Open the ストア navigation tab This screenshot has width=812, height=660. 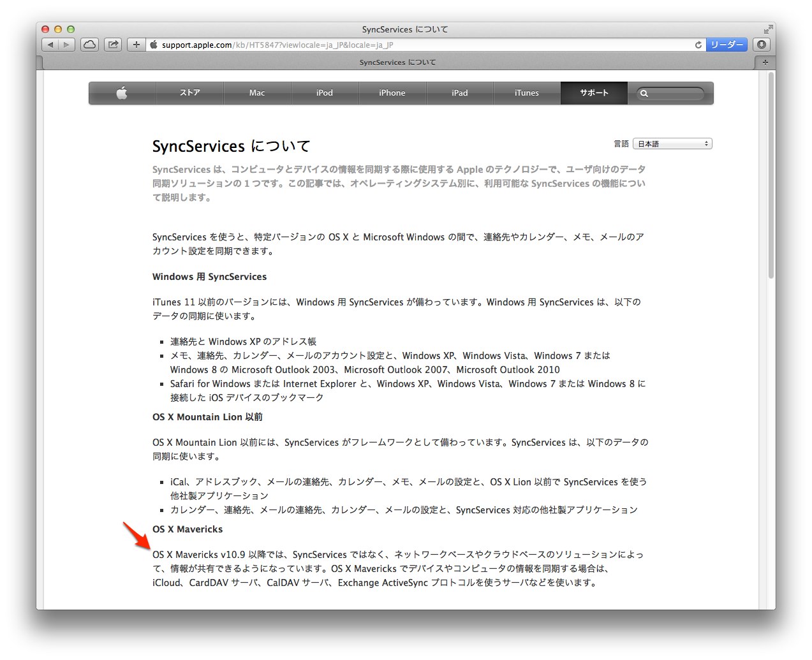189,93
